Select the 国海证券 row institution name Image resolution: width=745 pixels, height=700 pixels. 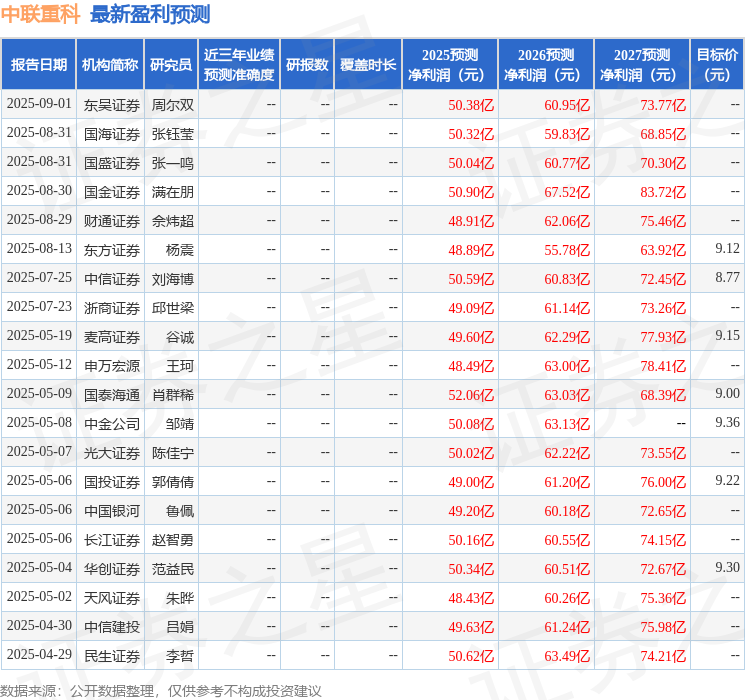click(x=112, y=134)
